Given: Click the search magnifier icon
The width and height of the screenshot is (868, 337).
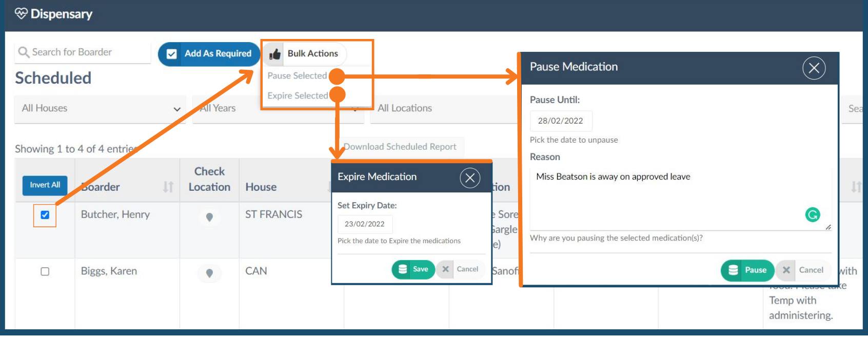Looking at the screenshot, I should (x=24, y=52).
